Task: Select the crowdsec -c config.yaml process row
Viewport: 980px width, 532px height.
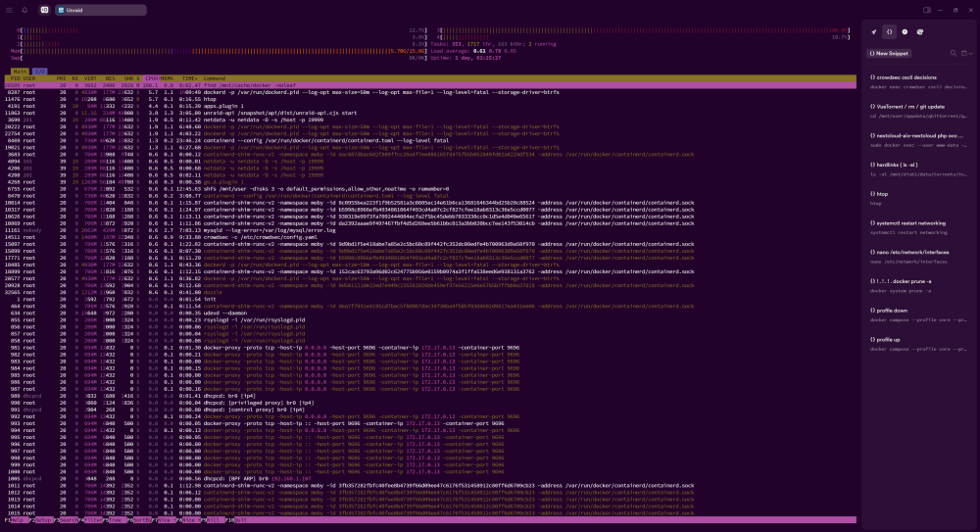Action: tap(430, 237)
